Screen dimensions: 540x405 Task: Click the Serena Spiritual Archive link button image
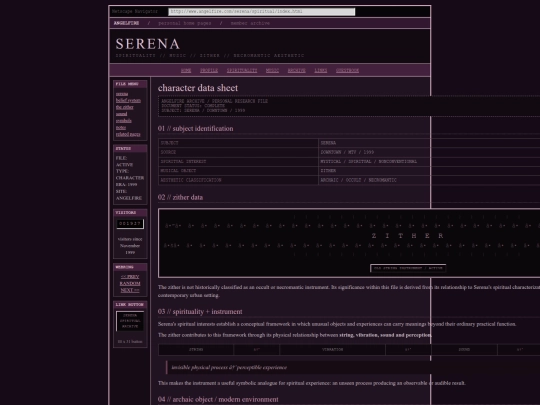130,321
